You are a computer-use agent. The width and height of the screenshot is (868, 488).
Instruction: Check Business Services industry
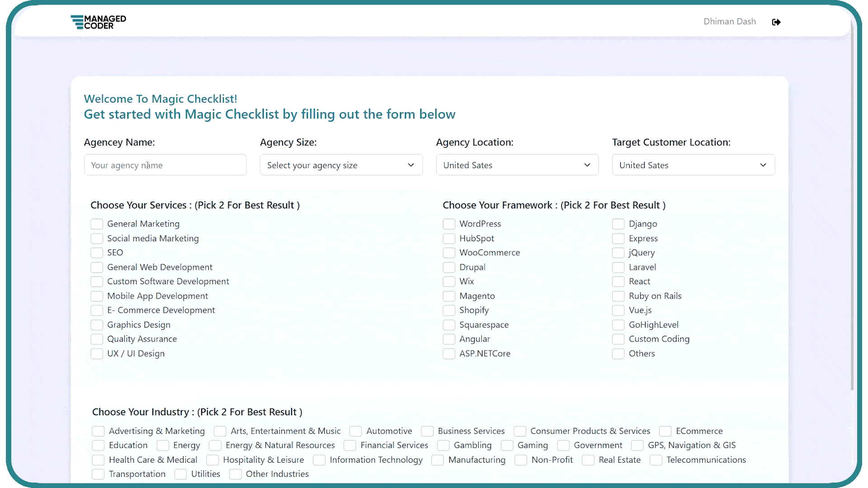427,432
